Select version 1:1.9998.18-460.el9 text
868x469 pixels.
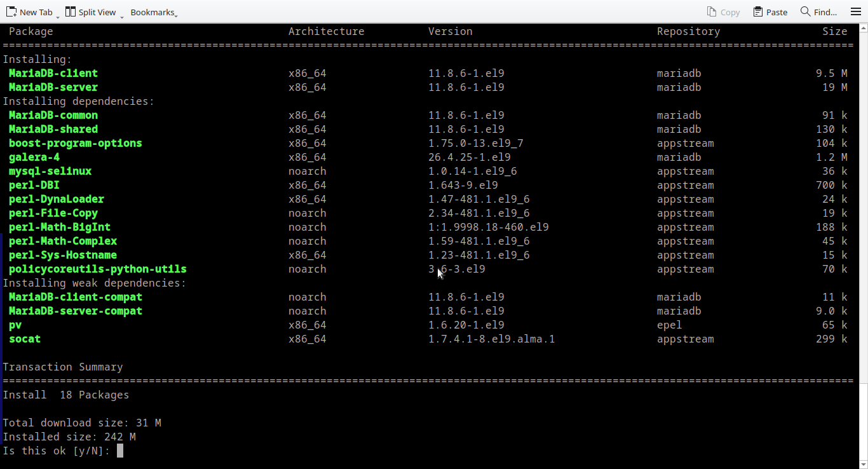click(x=489, y=227)
